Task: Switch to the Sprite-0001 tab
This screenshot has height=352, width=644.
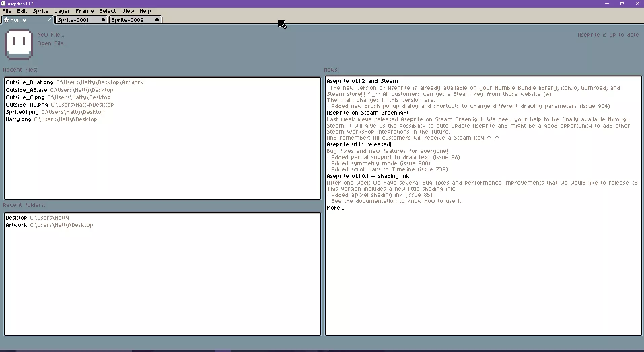Action: pos(73,20)
